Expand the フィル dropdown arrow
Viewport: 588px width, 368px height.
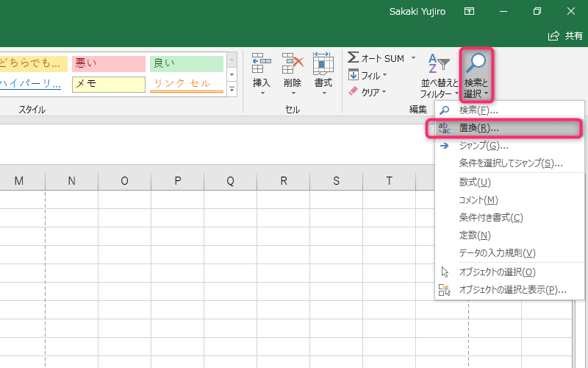point(384,75)
